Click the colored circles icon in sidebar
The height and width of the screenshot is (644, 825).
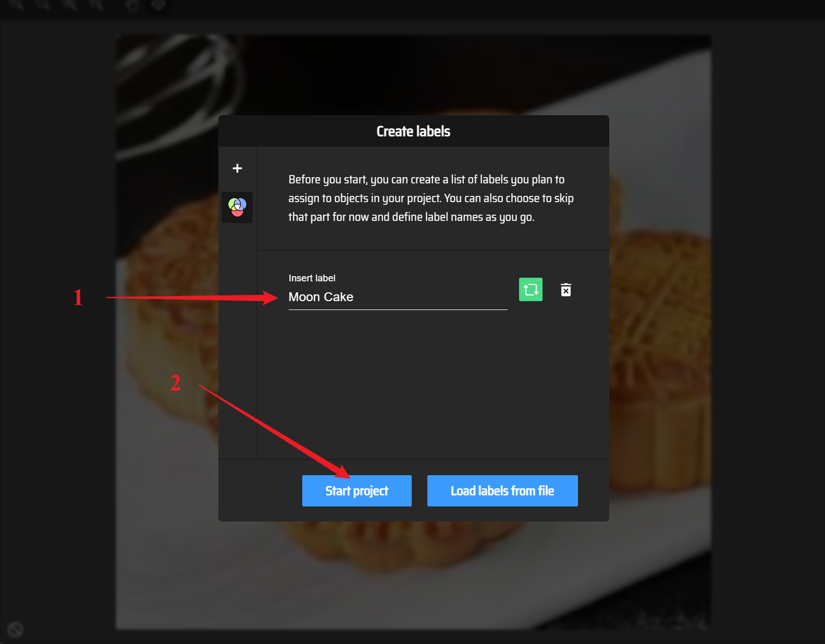(237, 207)
